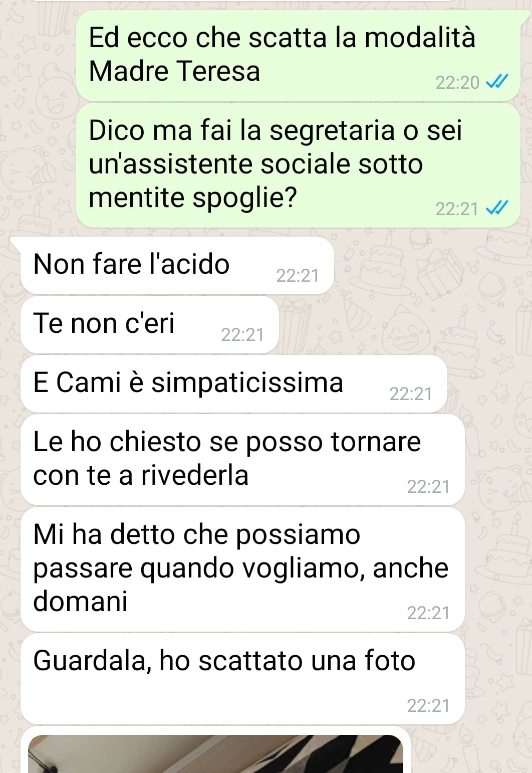This screenshot has width=532, height=773.
Task: Tap the 'Le ho chiesto se posso tornare' message
Action: click(243, 459)
